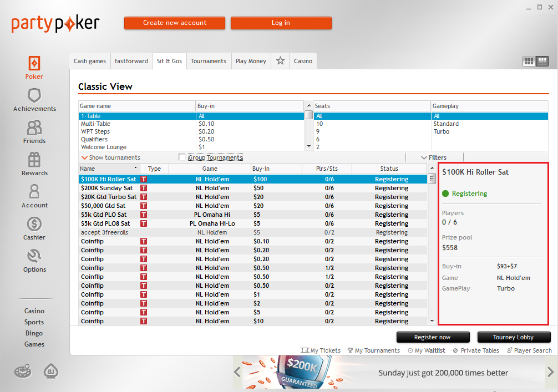The height and width of the screenshot is (392, 558).
Task: Click Turbo T icon for $200K Sunday Sat
Action: 144,188
